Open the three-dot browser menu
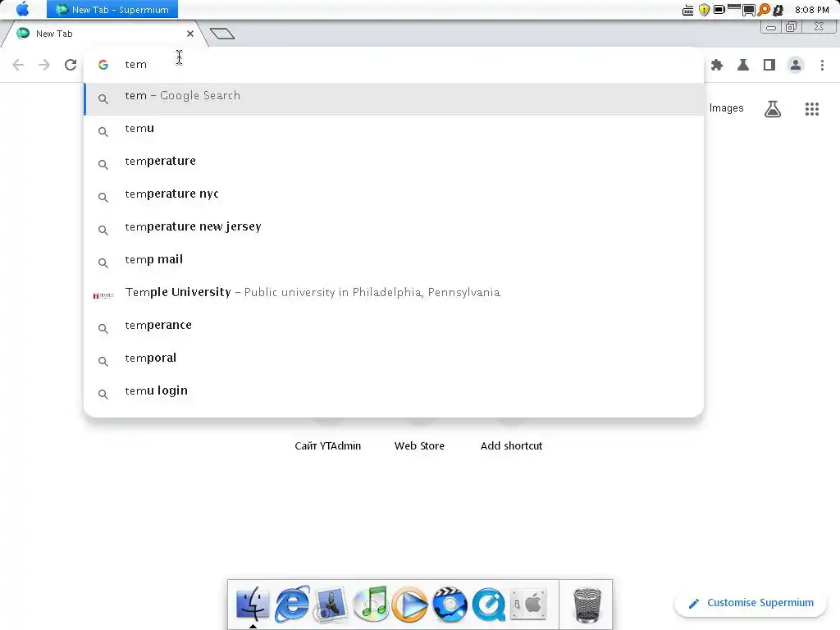 [x=822, y=65]
